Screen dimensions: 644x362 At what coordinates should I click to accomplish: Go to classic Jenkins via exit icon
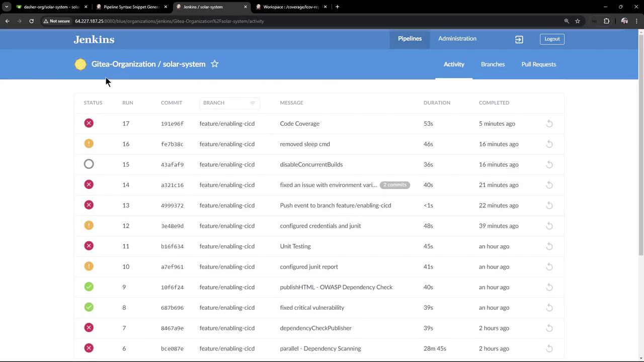point(519,39)
